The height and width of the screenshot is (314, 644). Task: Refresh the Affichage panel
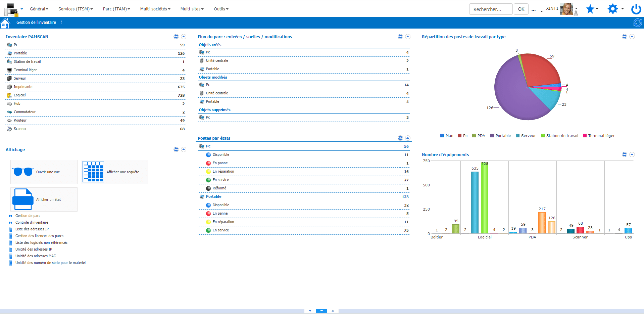(176, 149)
